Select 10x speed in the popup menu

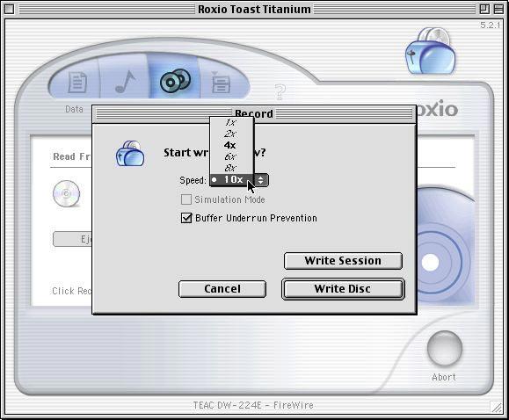(x=231, y=179)
